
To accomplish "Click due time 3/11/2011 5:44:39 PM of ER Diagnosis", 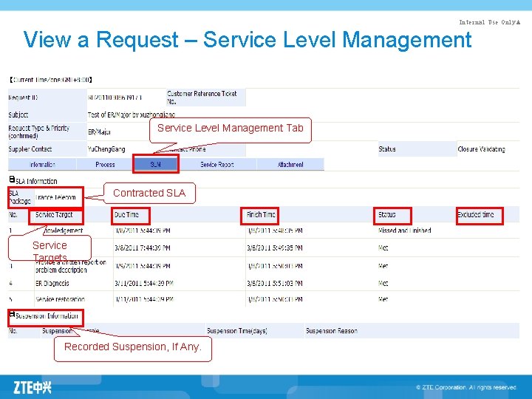I will (x=144, y=283).
